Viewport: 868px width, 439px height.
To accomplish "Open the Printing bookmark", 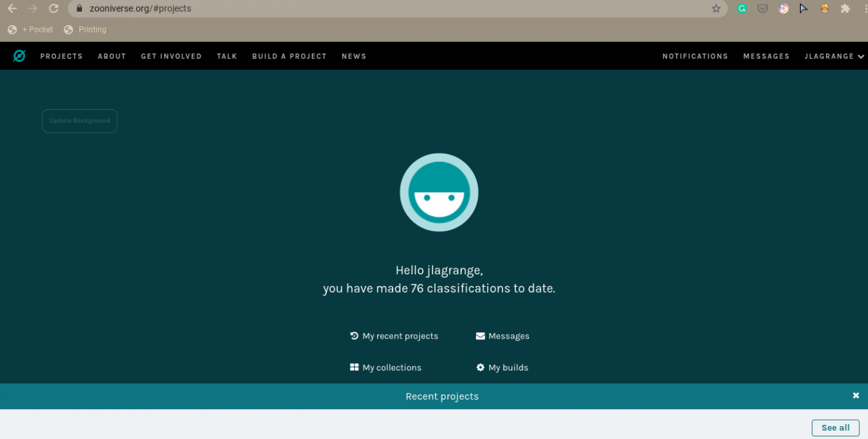I will (x=85, y=30).
